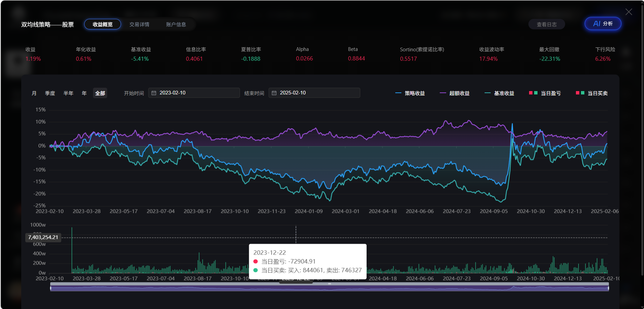This screenshot has height=309, width=644.
Task: Click the Alpha value 0.0266
Action: pos(304,59)
